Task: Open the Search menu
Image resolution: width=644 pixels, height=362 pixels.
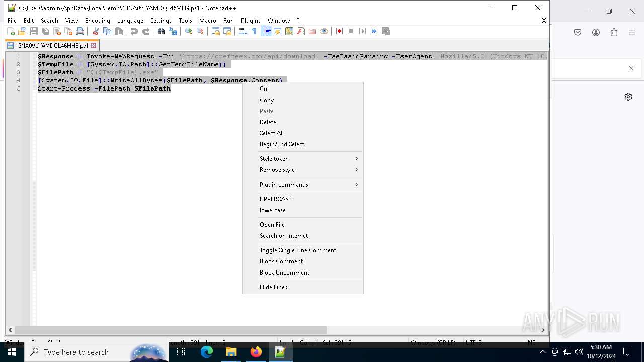Action: (49, 21)
